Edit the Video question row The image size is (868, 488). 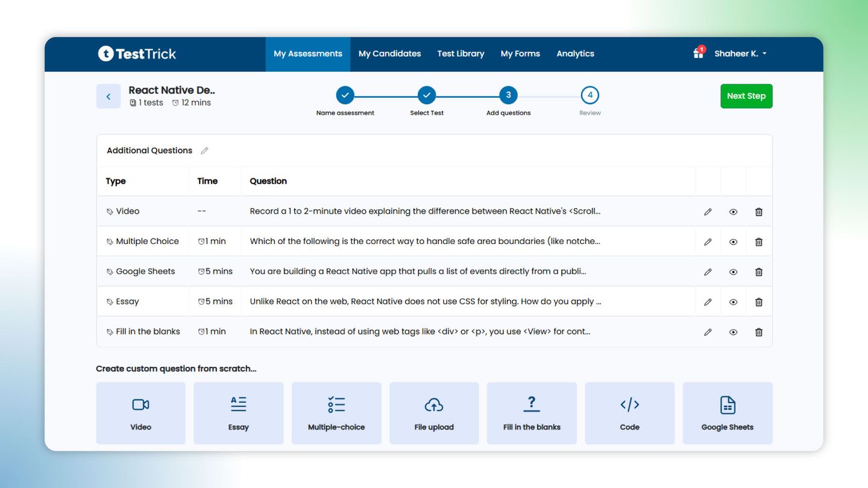coord(708,211)
